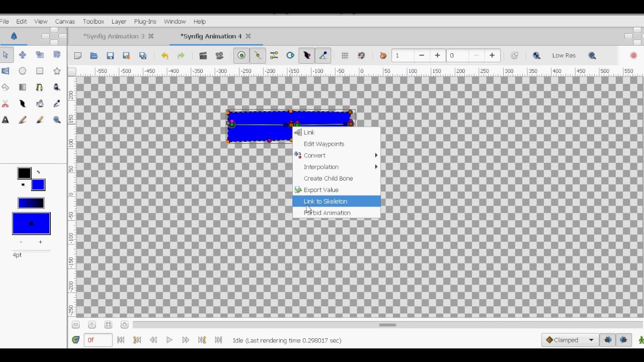Image resolution: width=644 pixels, height=362 pixels.
Task: Toggle radius handles display
Action: coord(290,56)
